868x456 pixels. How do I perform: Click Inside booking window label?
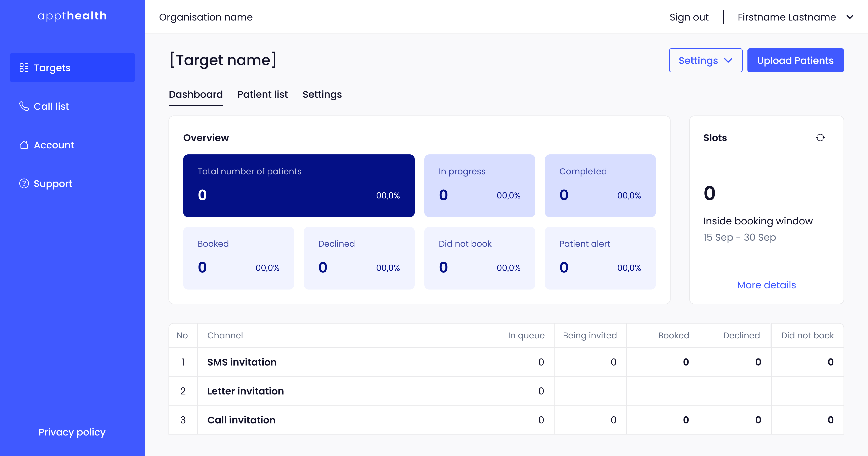[x=758, y=221]
